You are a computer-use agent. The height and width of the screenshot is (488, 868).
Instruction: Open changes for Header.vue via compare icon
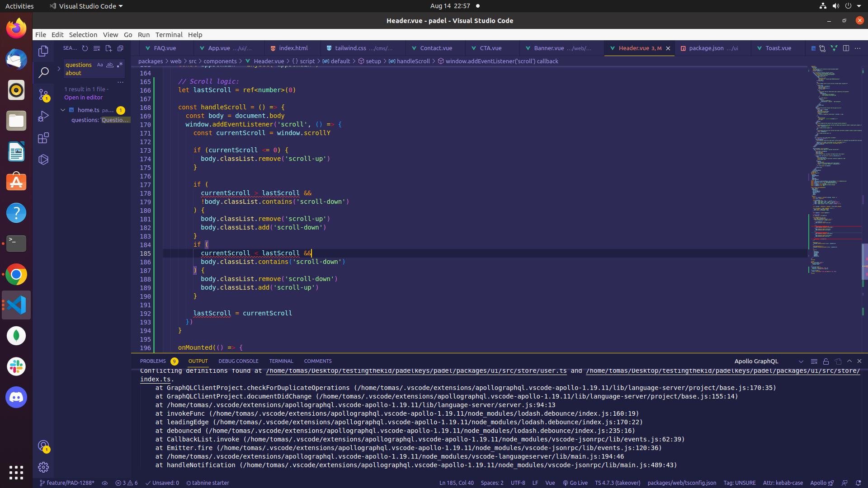[822, 48]
